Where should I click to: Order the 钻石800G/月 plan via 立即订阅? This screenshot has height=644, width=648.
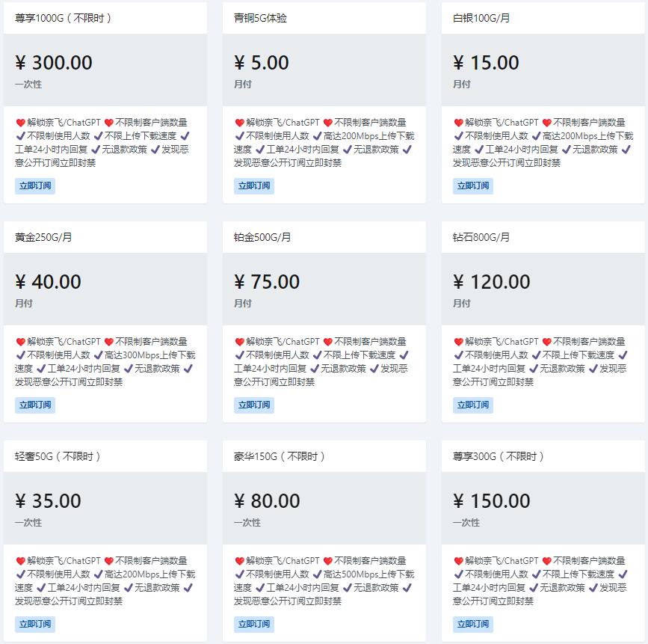(x=473, y=405)
